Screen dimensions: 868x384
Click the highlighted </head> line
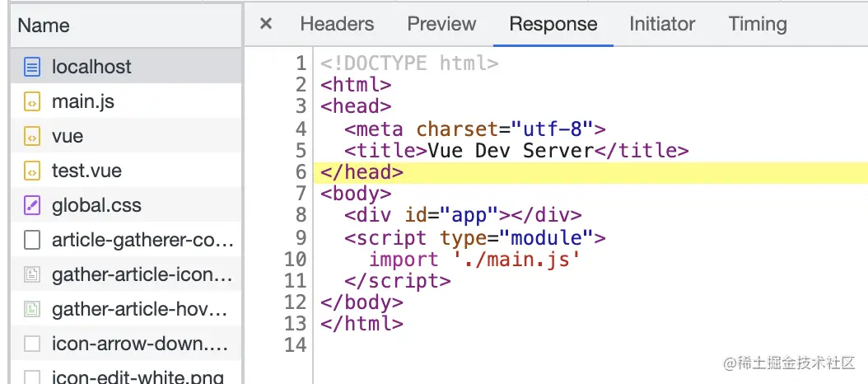coord(590,172)
